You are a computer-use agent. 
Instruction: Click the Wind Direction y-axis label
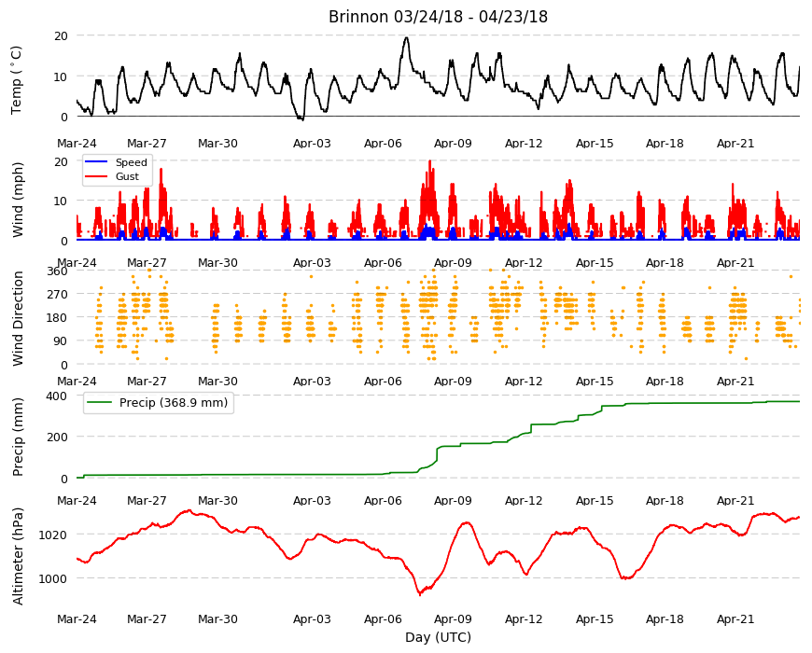click(18, 318)
